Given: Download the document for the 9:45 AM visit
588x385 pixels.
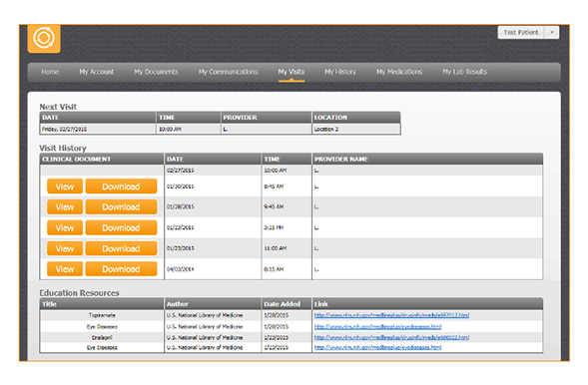Looking at the screenshot, I should (x=121, y=207).
